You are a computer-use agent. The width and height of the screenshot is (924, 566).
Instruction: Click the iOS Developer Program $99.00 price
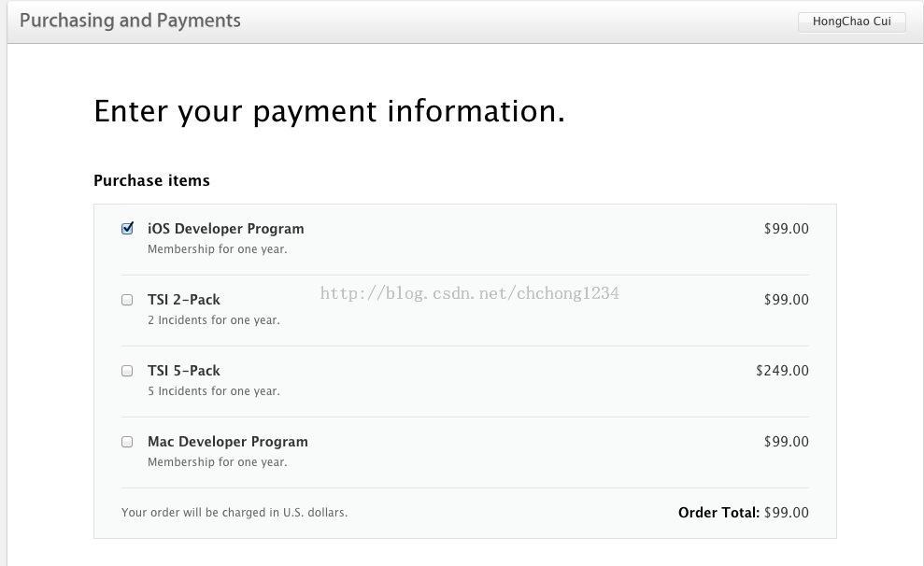pos(786,229)
